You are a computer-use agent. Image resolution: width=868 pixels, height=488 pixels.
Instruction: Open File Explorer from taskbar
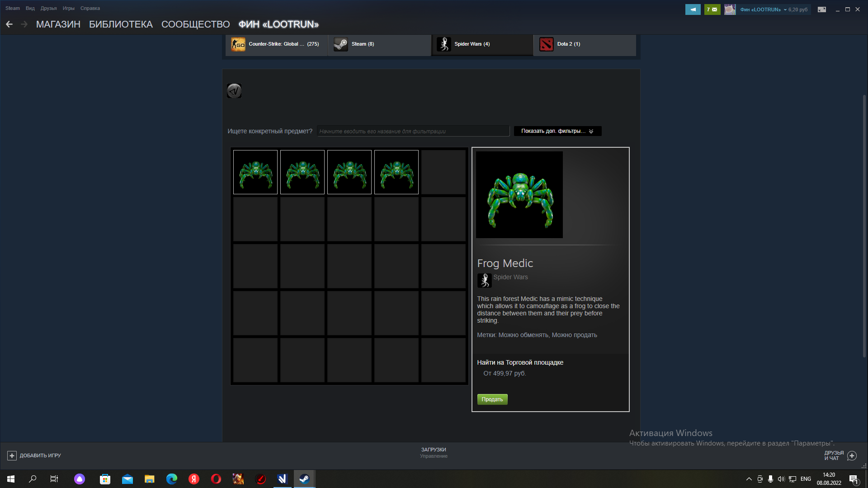(150, 479)
